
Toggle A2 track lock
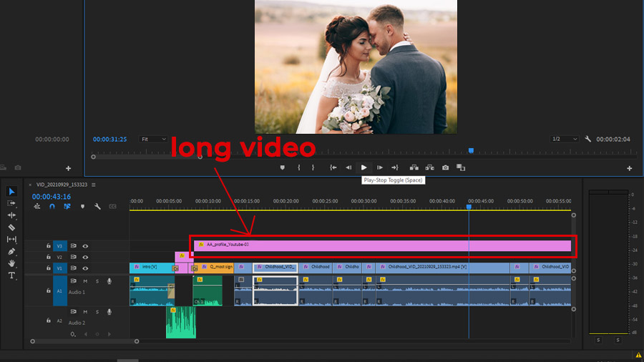point(48,321)
